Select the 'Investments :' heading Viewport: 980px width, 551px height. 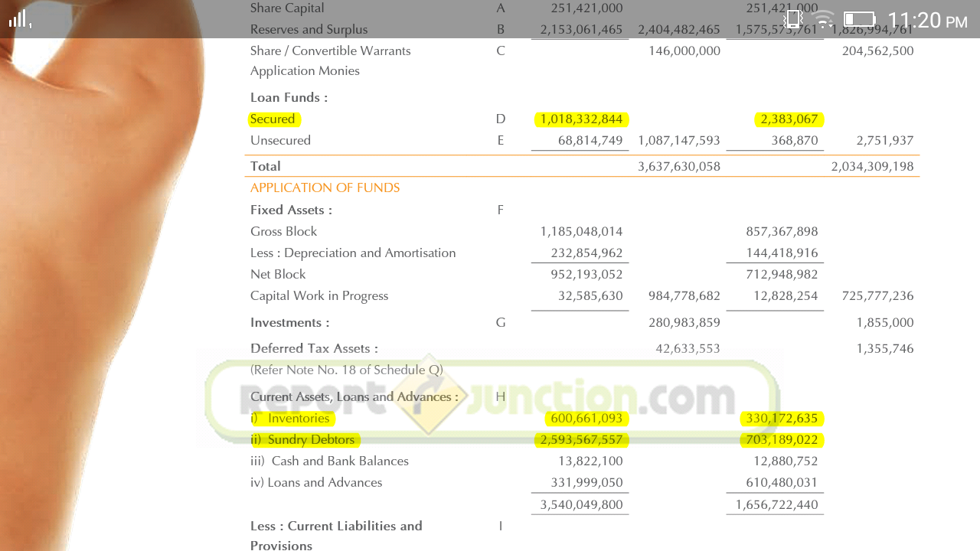290,323
